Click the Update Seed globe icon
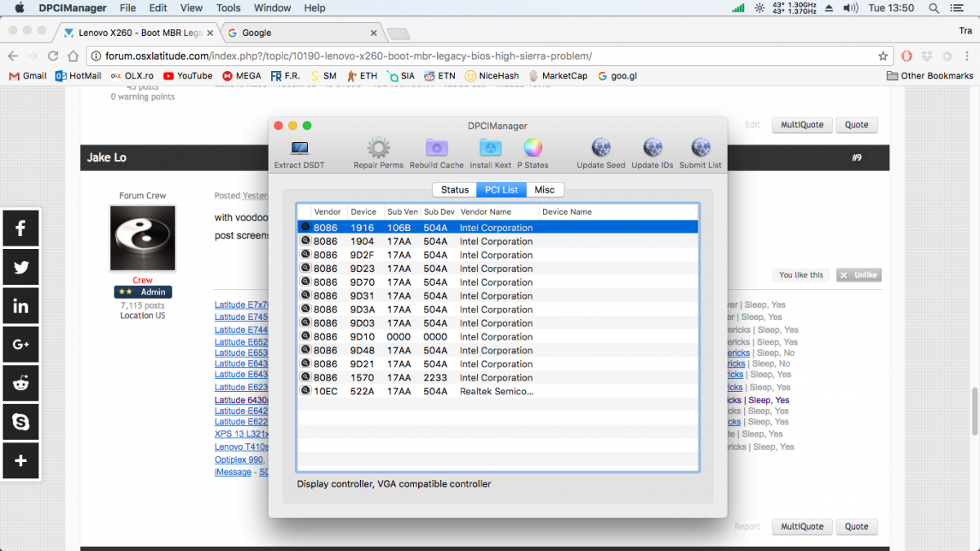 (601, 149)
